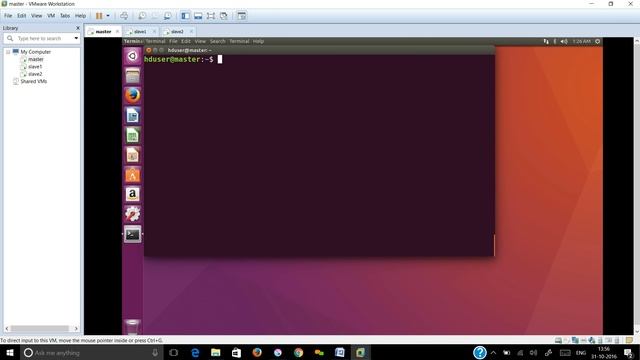Open Ubuntu sound volume indicator
The image size is (640, 360).
click(x=564, y=41)
